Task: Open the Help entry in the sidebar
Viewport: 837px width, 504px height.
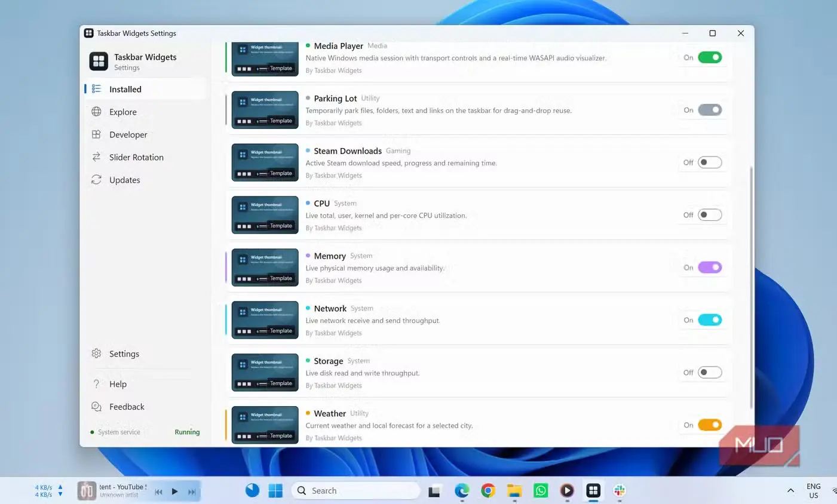Action: (x=145, y=384)
